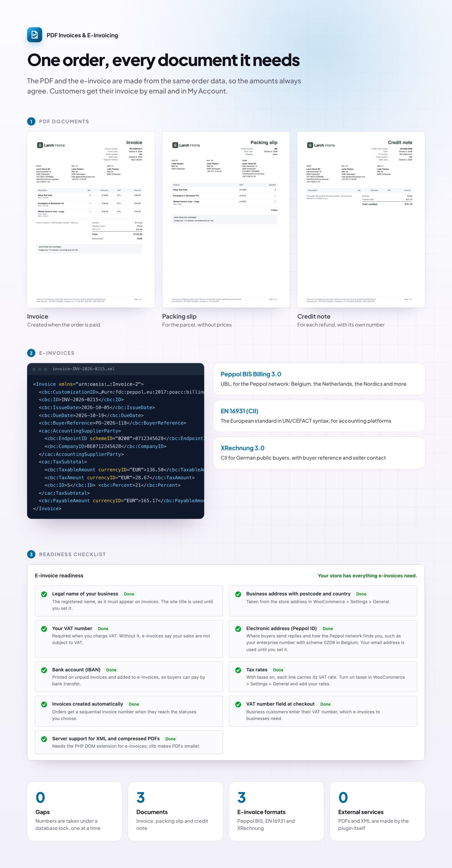Click the Done badge next to Electronic address (Peppol ID)
Screen dimensions: 452x868
tap(328, 629)
